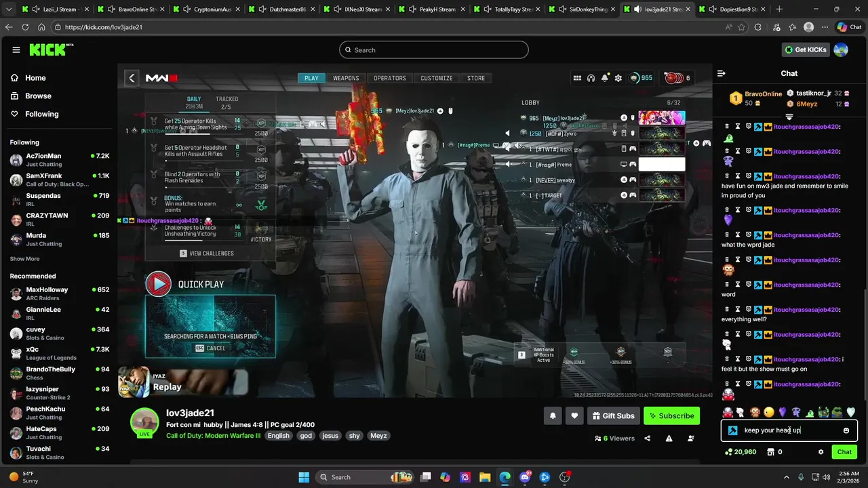Click the Meyz stream tag
This screenshot has height=488, width=868.
[x=378, y=436]
